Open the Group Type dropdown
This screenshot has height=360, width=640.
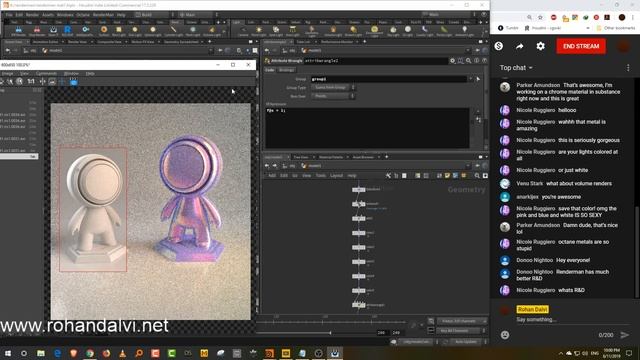tap(333, 87)
